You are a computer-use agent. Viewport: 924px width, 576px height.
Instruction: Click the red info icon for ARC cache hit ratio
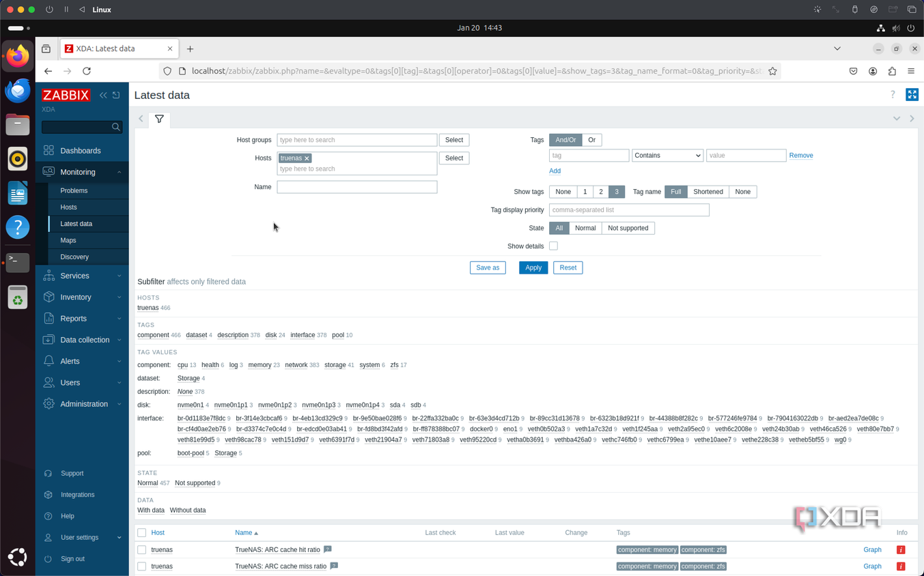[901, 549]
